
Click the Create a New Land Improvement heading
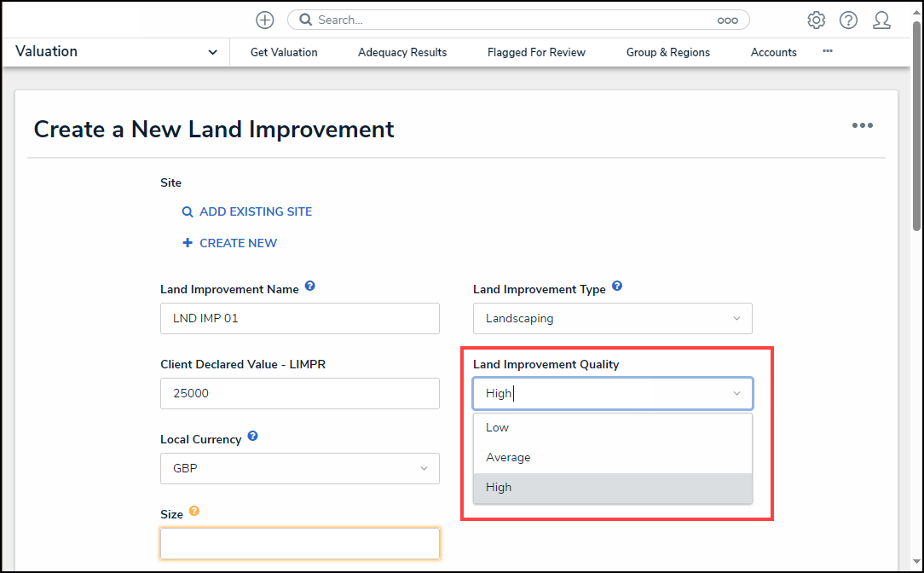(214, 129)
